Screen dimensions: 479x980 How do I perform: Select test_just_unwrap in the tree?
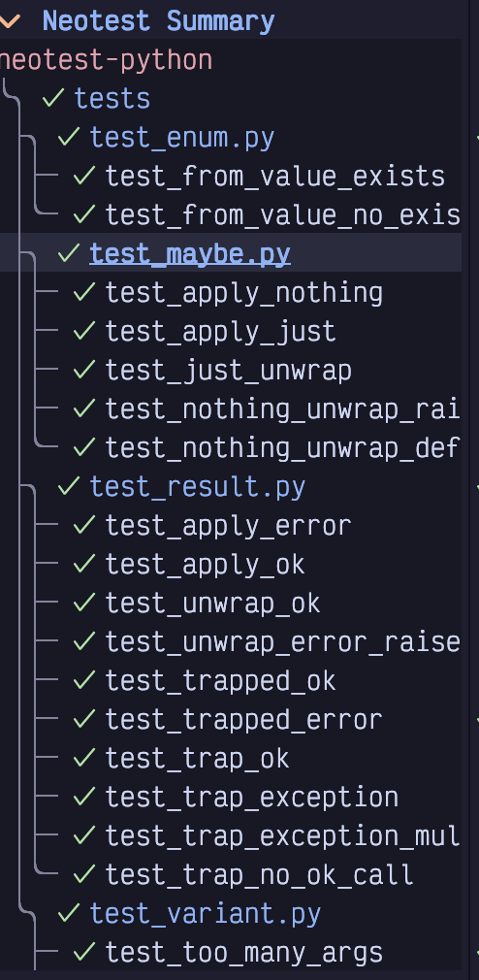click(228, 371)
